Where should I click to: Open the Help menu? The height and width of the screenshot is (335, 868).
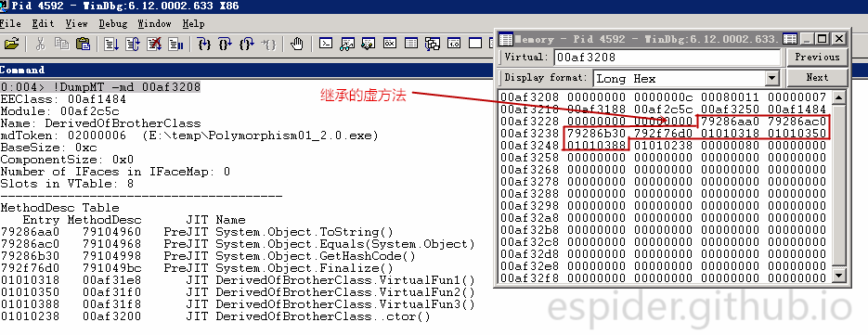coord(193,24)
